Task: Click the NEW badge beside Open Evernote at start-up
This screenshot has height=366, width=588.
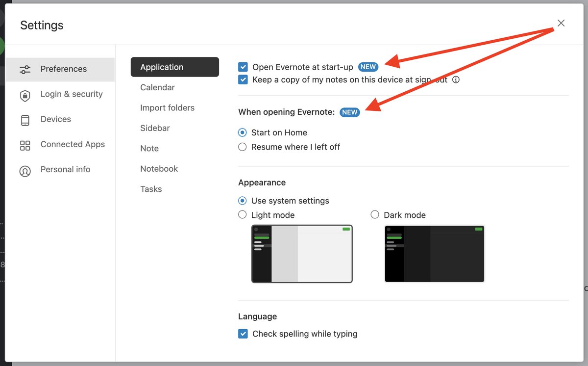Action: click(368, 67)
